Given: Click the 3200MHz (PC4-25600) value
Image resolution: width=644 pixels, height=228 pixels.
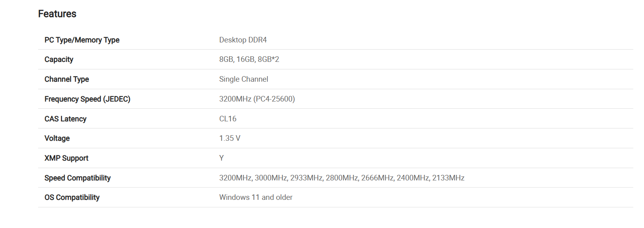Looking at the screenshot, I should tap(257, 99).
